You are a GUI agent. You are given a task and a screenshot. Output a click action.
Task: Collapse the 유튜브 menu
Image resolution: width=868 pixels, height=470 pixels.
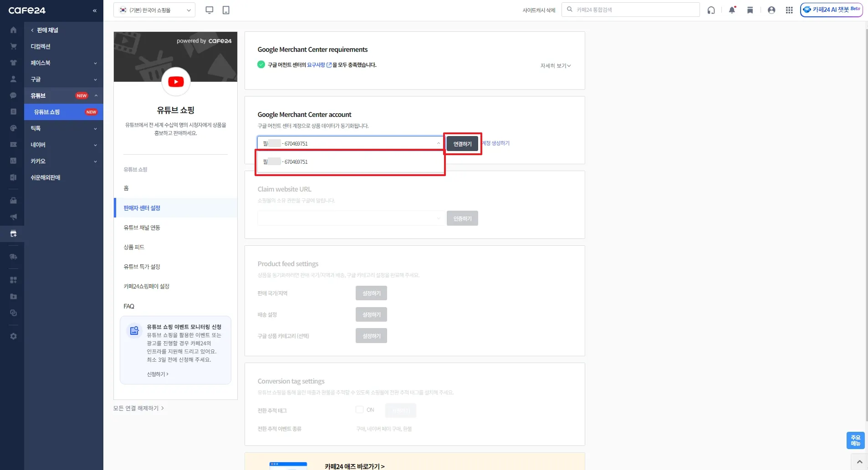64,96
